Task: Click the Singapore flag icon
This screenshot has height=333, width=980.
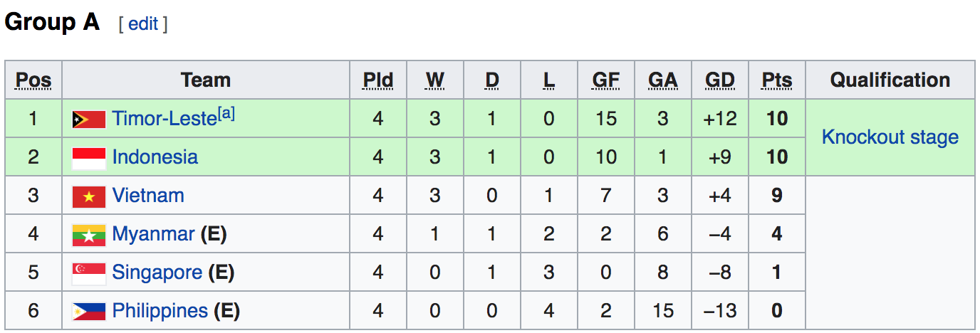Action: pyautogui.click(x=89, y=273)
